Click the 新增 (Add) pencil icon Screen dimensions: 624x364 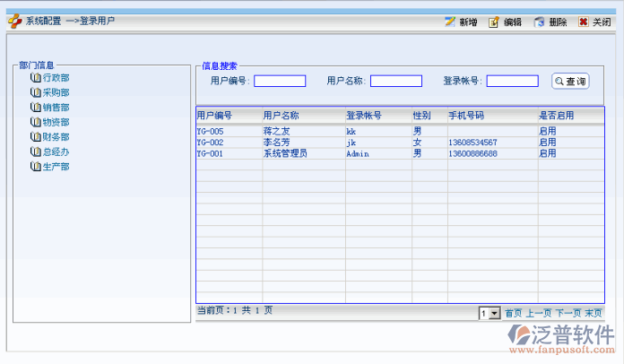click(450, 22)
